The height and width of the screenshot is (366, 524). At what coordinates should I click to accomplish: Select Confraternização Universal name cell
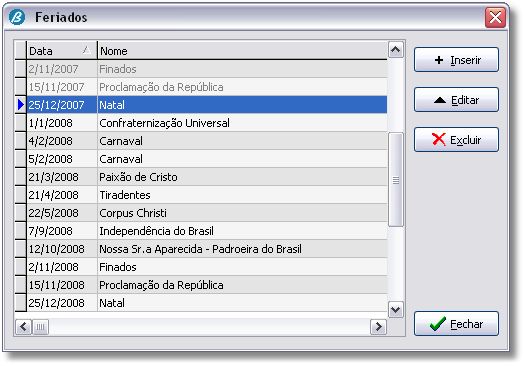click(x=242, y=123)
